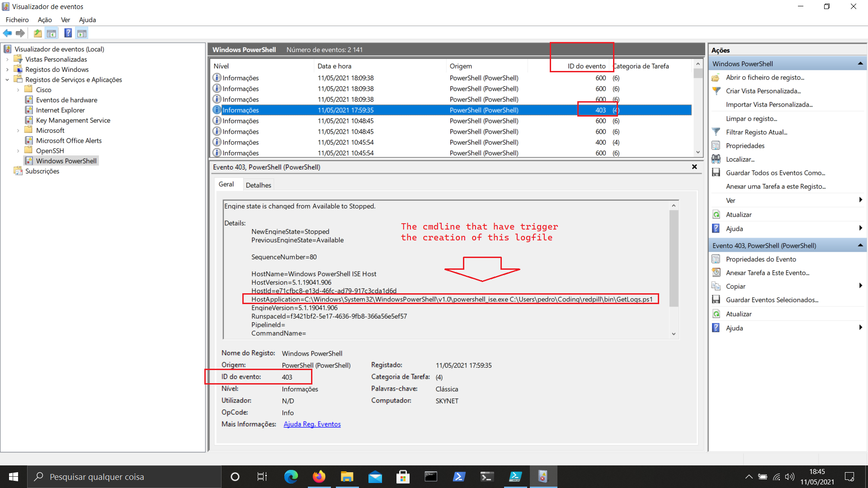This screenshot has width=868, height=488.
Task: Expand the Microsoft tree node
Action: [18, 130]
